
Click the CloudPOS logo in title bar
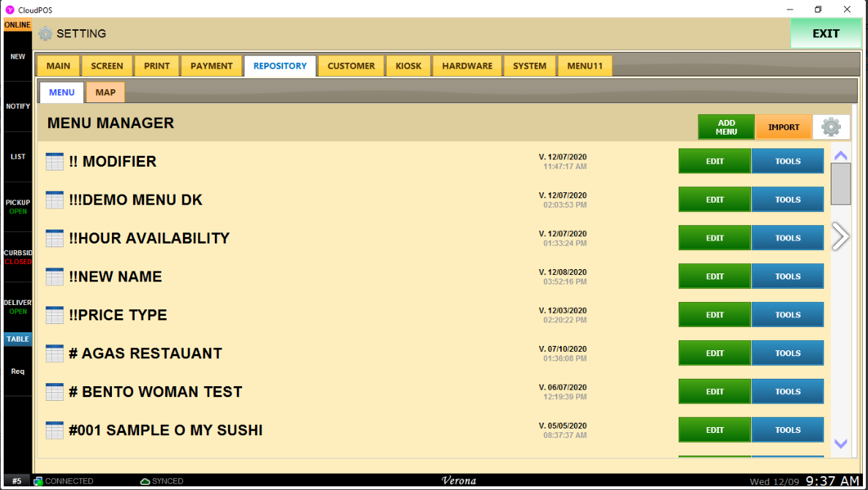(x=10, y=10)
